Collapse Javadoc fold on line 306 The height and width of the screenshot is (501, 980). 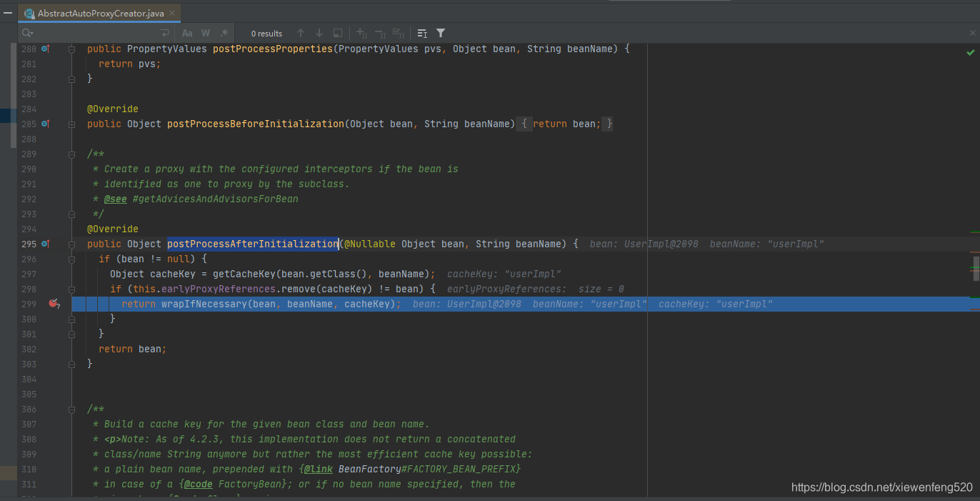pyautogui.click(x=71, y=409)
